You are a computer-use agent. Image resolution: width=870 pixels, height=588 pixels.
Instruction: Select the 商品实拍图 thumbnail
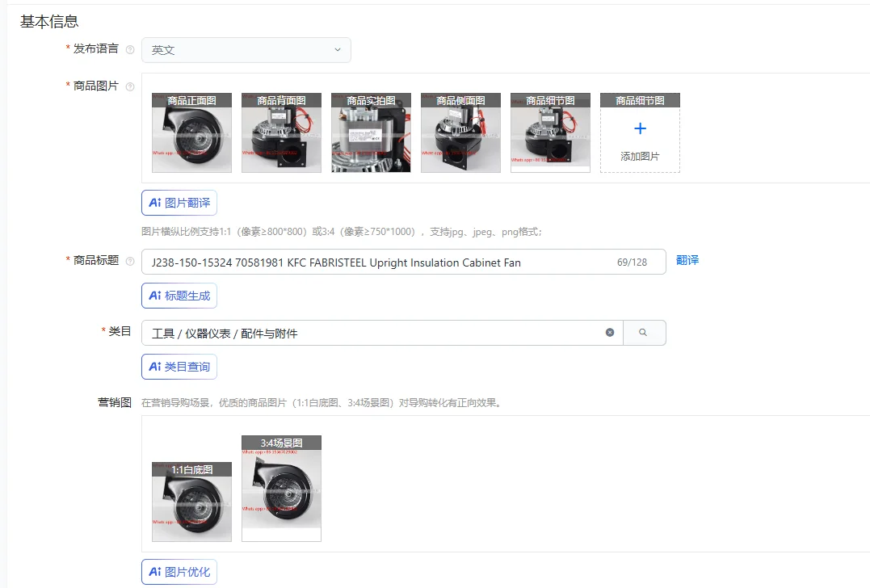click(372, 132)
